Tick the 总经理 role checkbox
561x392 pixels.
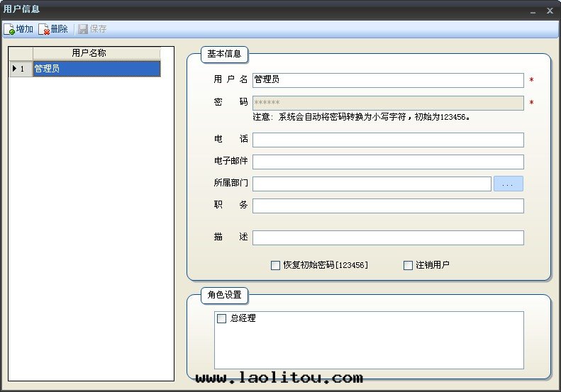(221, 319)
